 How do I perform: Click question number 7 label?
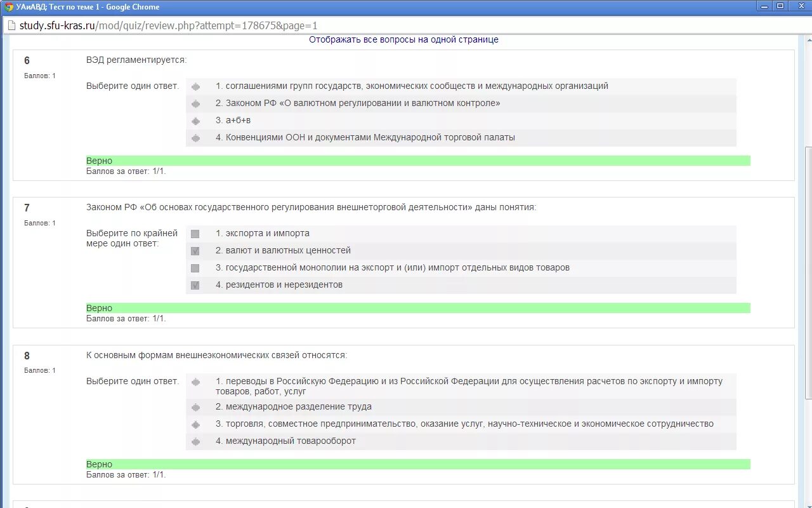(27, 208)
